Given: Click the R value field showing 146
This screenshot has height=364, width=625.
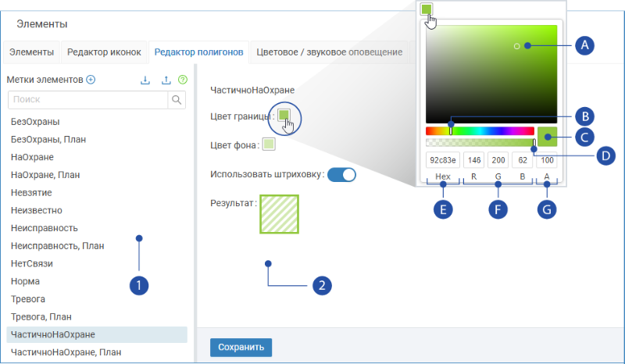Looking at the screenshot, I should 474,160.
